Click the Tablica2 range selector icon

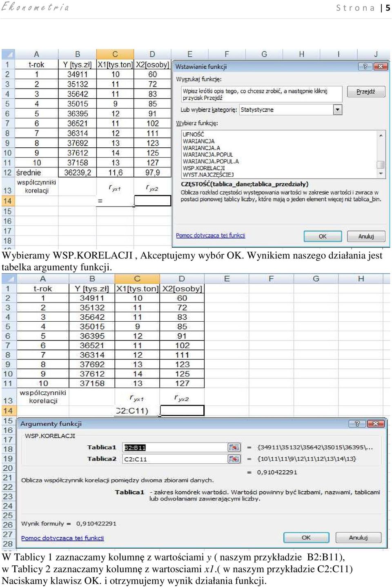234,459
